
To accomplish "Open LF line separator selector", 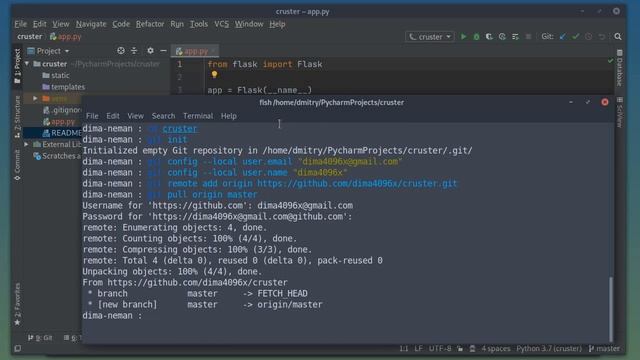I will pyautogui.click(x=418, y=349).
